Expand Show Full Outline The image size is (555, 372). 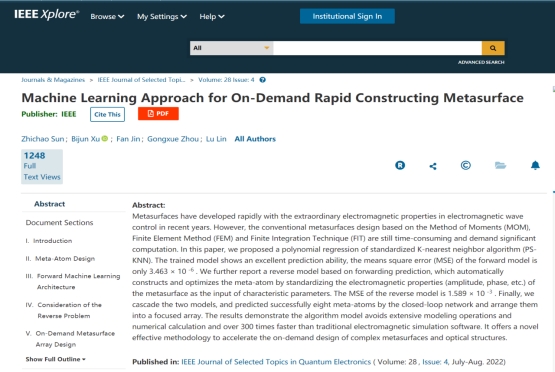pos(56,359)
